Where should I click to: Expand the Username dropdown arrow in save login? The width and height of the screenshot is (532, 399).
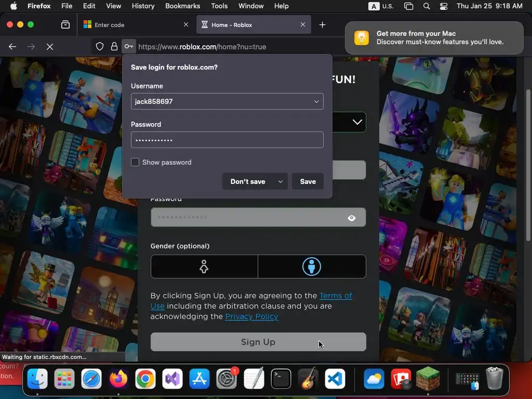[316, 101]
